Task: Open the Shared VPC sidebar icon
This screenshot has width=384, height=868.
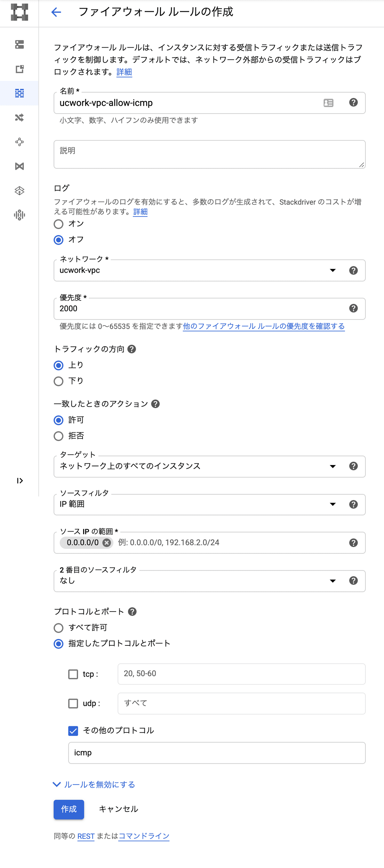Action: pos(19,166)
